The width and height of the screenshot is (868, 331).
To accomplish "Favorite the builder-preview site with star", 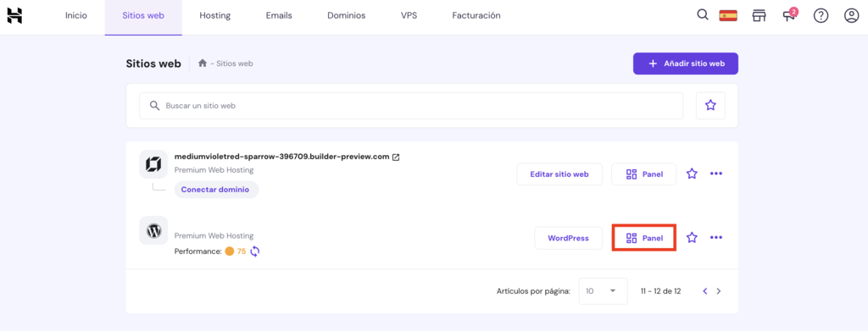I will pos(692,174).
